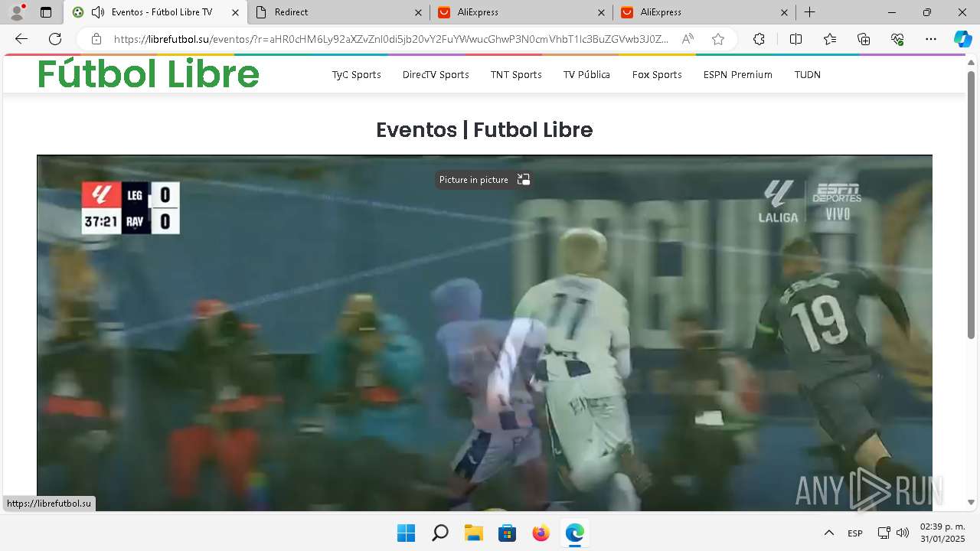The height and width of the screenshot is (551, 980).
Task: Open TyC Sports channel
Action: click(x=356, y=74)
